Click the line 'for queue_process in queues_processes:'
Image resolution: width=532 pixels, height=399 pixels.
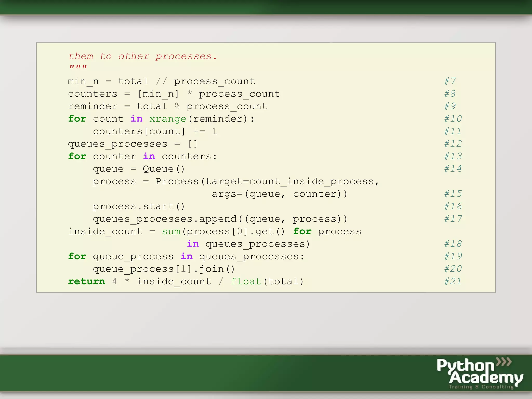[186, 256]
